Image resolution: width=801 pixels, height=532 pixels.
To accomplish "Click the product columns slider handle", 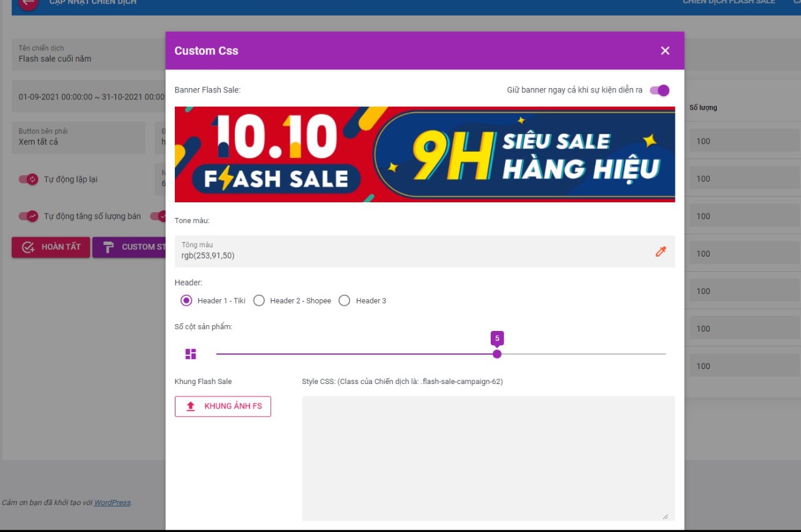I will 497,354.
